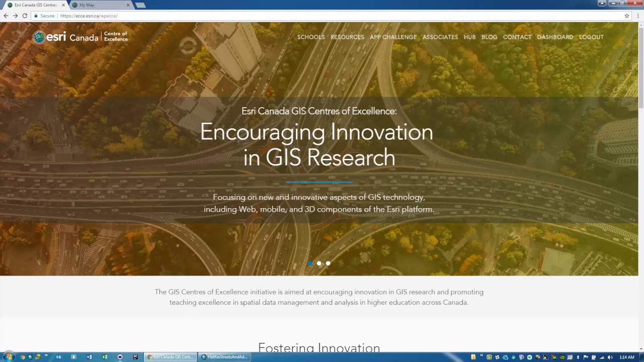Select the first carousel slide dot
The width and height of the screenshot is (644, 362).
310,263
